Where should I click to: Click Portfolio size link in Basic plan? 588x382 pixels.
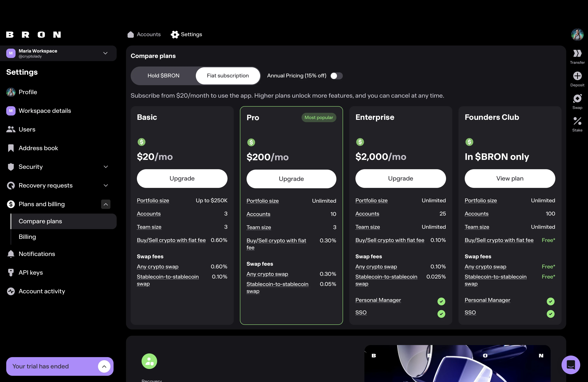click(153, 201)
